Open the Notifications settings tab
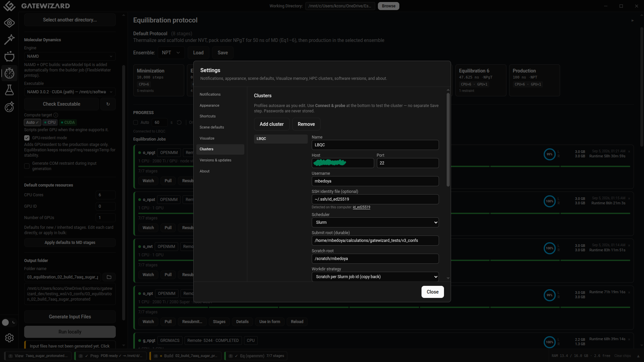Viewport: 644px width, 362px height. click(x=220, y=94)
